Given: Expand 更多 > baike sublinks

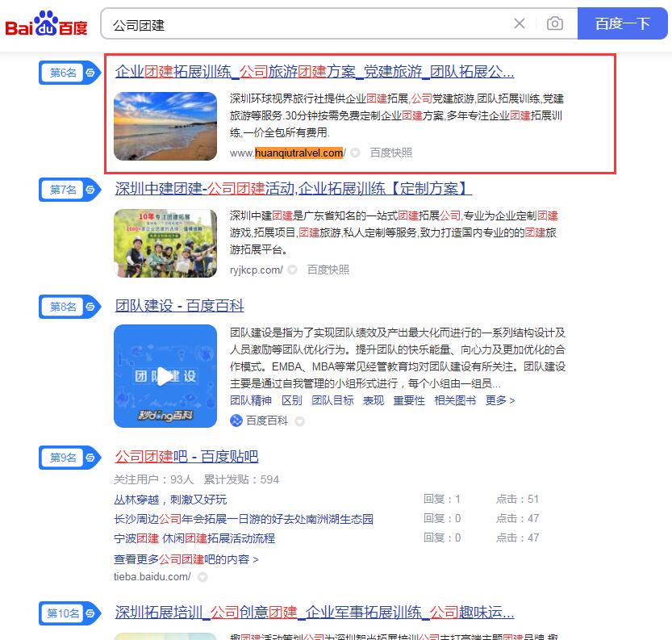Looking at the screenshot, I should click(x=500, y=400).
